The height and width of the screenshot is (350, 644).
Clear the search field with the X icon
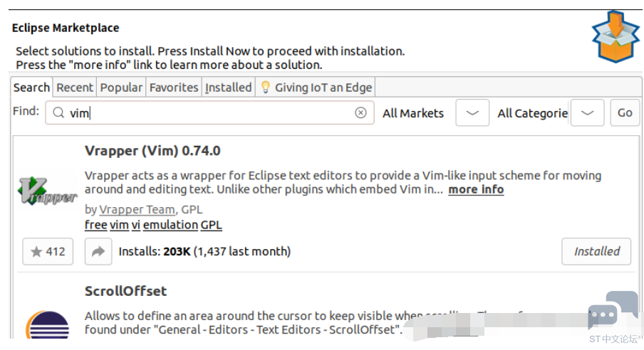click(x=360, y=113)
